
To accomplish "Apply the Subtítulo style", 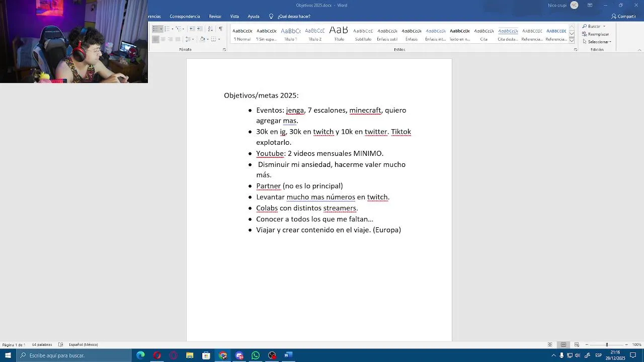I will tap(363, 34).
